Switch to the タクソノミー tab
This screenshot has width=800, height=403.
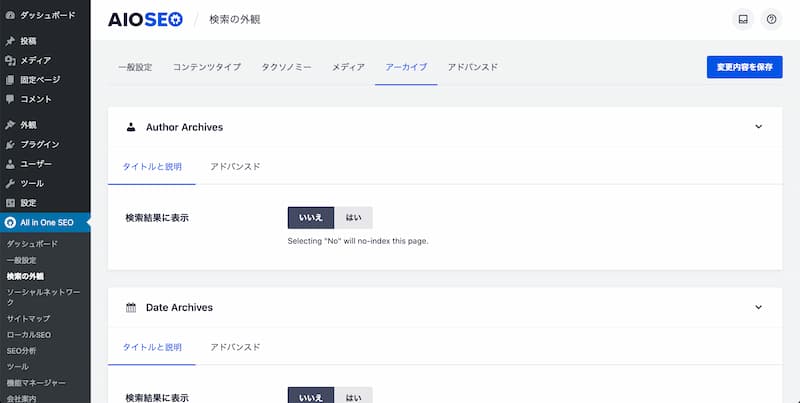click(x=286, y=67)
